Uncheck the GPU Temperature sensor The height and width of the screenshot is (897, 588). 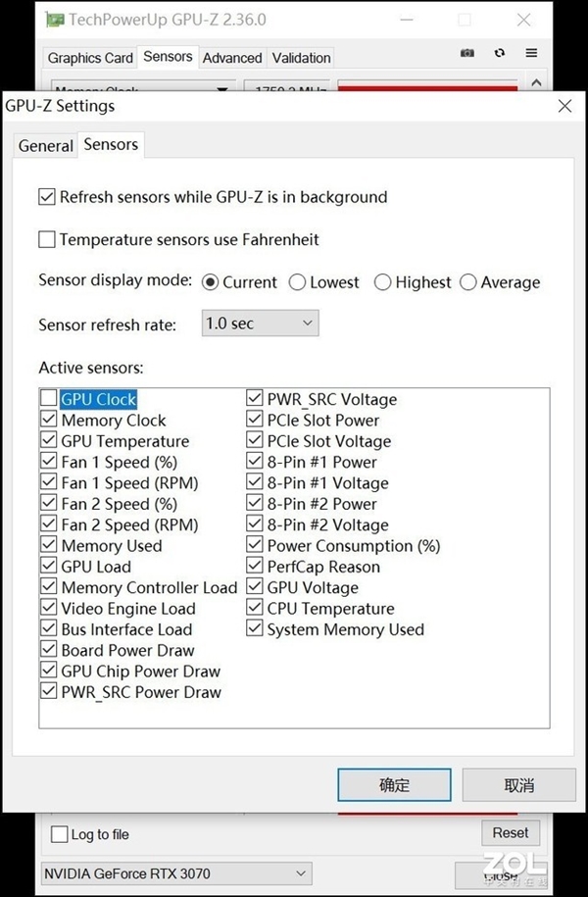tap(49, 441)
